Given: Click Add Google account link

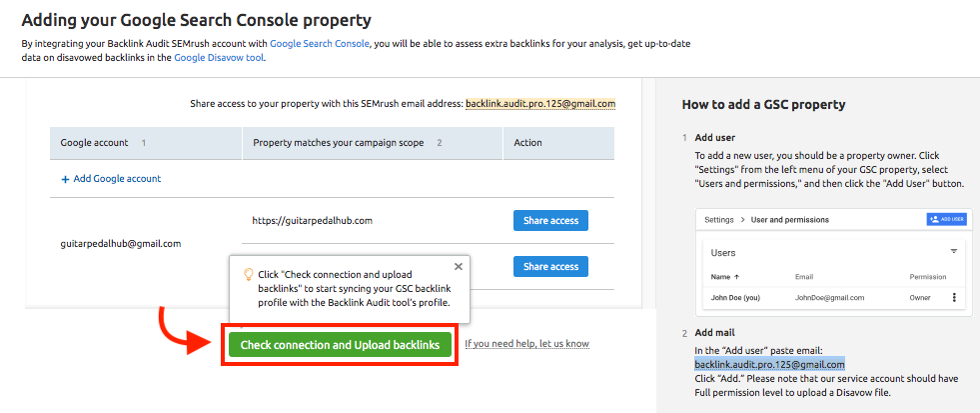Looking at the screenshot, I should [x=117, y=179].
